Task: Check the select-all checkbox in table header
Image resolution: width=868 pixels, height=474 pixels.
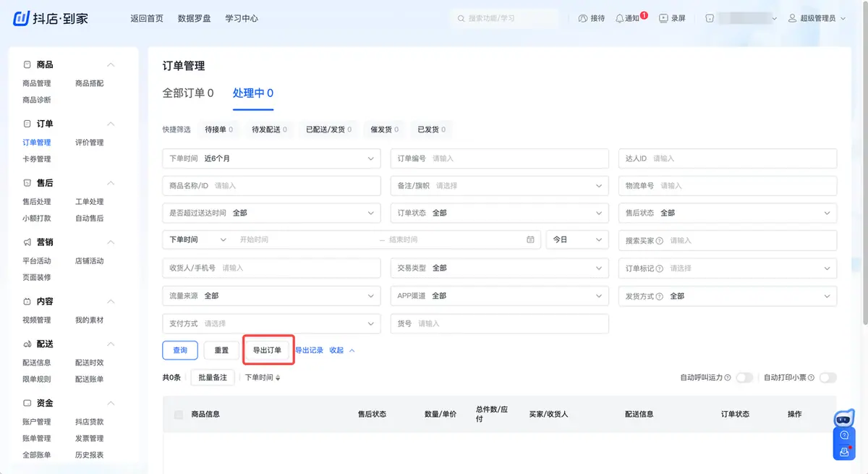Action: coord(179,415)
